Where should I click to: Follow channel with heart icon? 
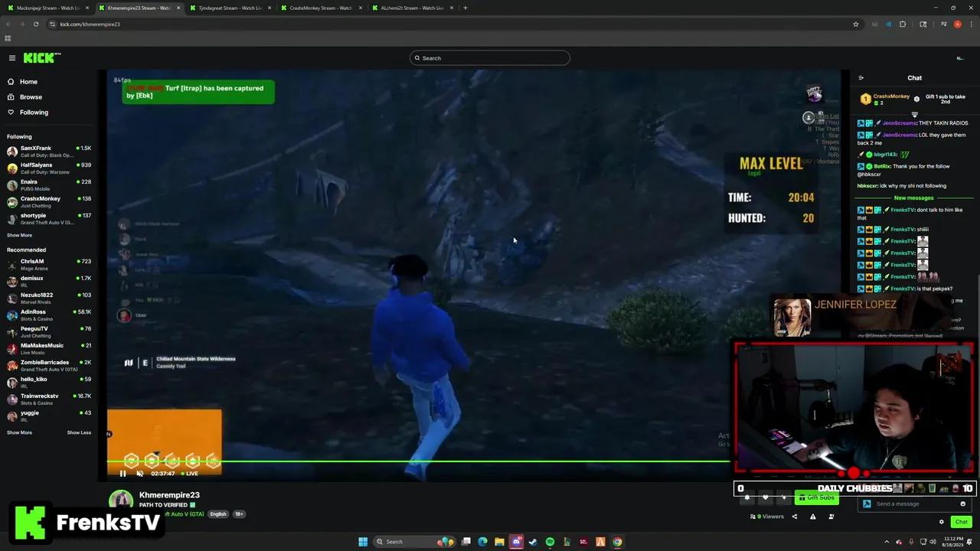click(x=765, y=497)
